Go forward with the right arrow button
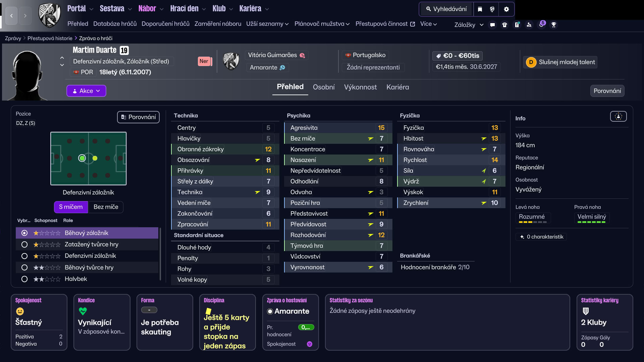This screenshot has height=362, width=644. coord(25,16)
